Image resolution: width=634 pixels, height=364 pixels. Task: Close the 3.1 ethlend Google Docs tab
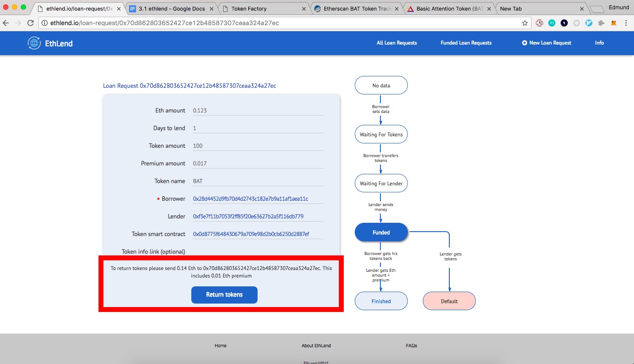tap(211, 9)
